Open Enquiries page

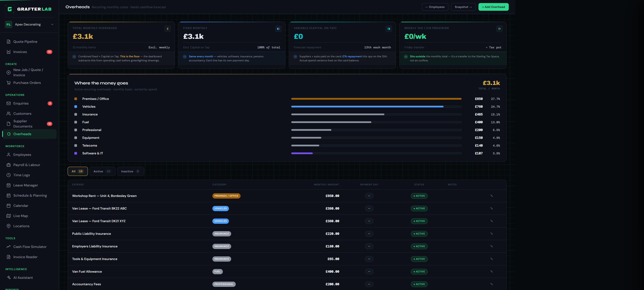(30, 103)
